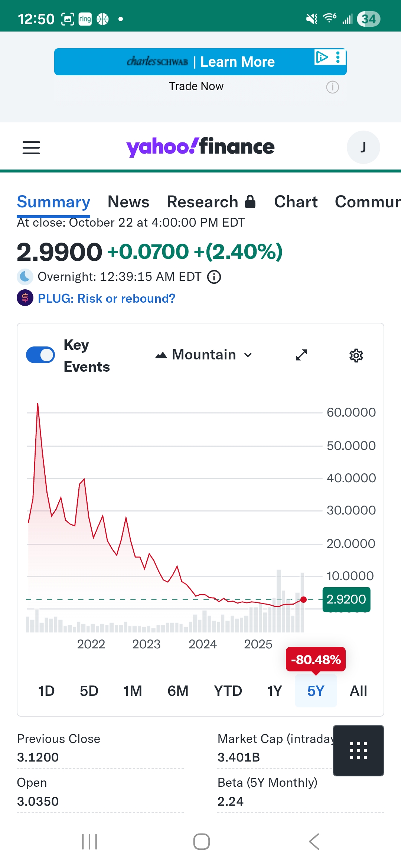Tap the muted sound status icon
The width and height of the screenshot is (401, 868).
click(x=312, y=19)
